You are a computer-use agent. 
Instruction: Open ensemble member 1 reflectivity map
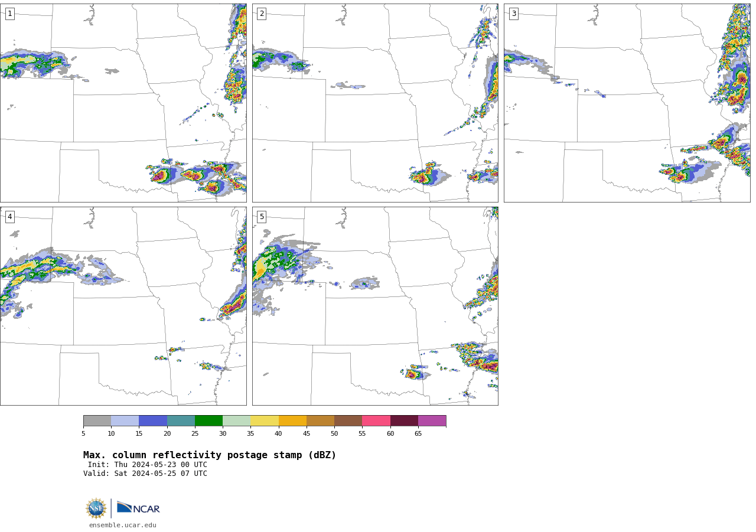(123, 103)
